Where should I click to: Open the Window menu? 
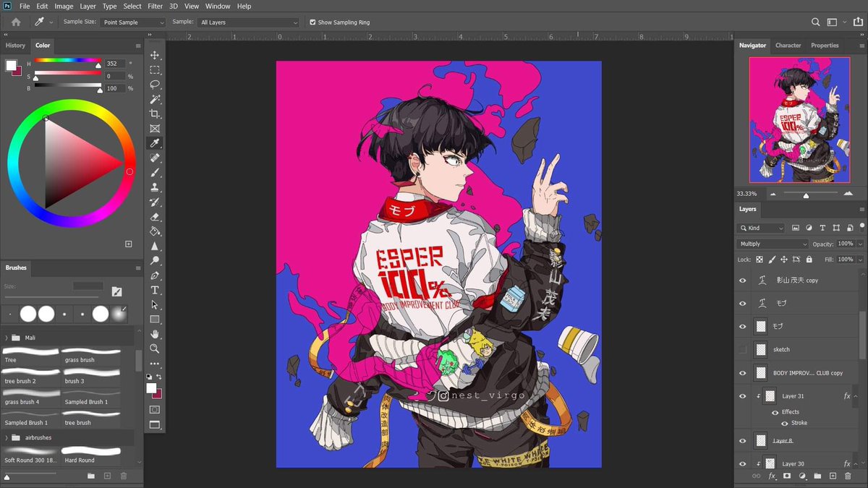218,6
